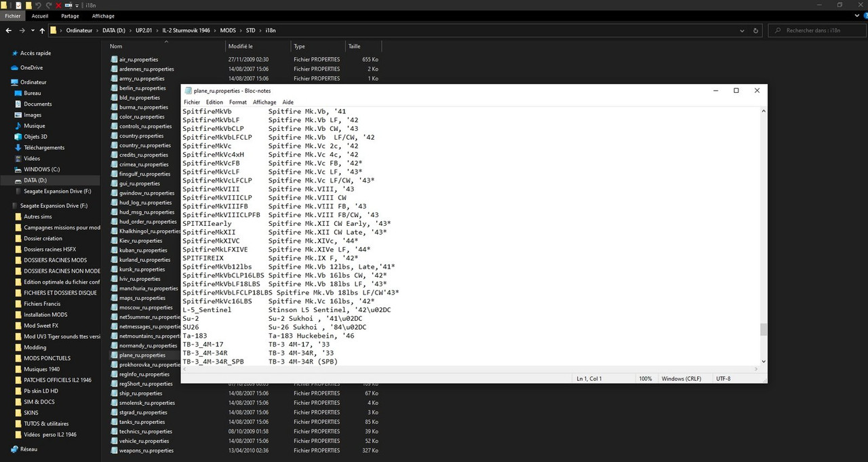The height and width of the screenshot is (462, 868).
Task: Open Notepad Edition menu
Action: (x=214, y=102)
